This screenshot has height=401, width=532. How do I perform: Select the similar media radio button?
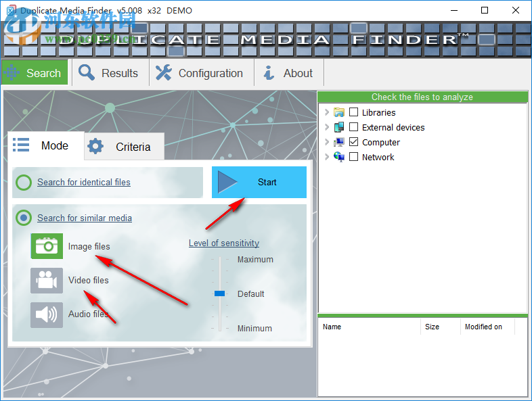pyautogui.click(x=24, y=218)
